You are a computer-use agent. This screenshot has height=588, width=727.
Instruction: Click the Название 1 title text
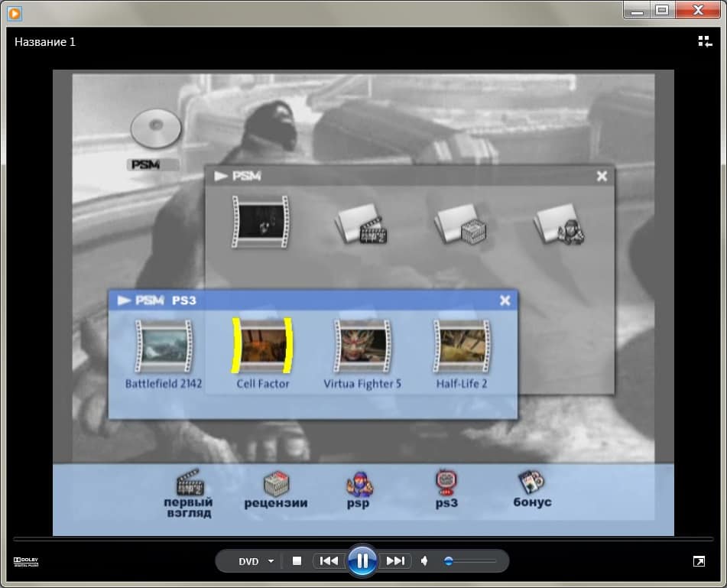click(45, 42)
